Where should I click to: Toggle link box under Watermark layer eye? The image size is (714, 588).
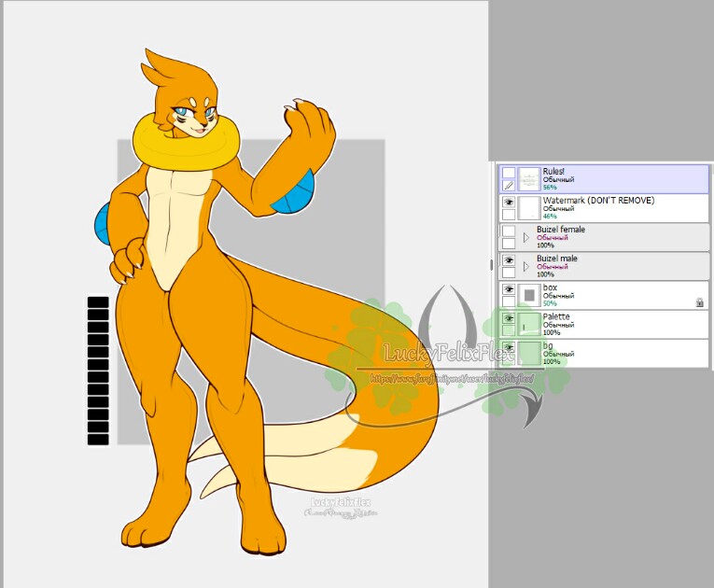(509, 215)
